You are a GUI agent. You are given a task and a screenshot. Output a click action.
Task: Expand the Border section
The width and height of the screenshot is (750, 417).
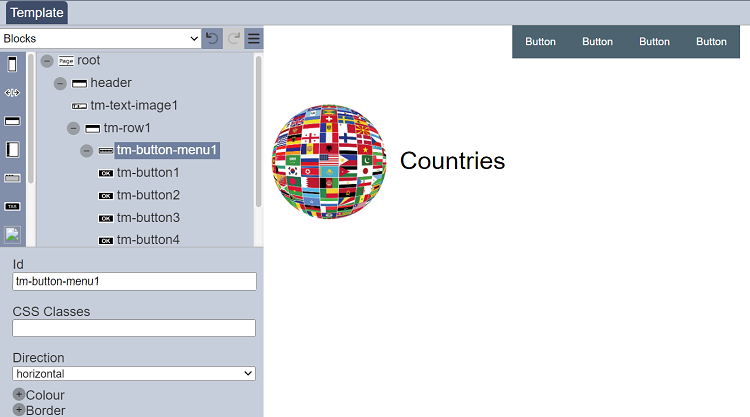[19, 410]
